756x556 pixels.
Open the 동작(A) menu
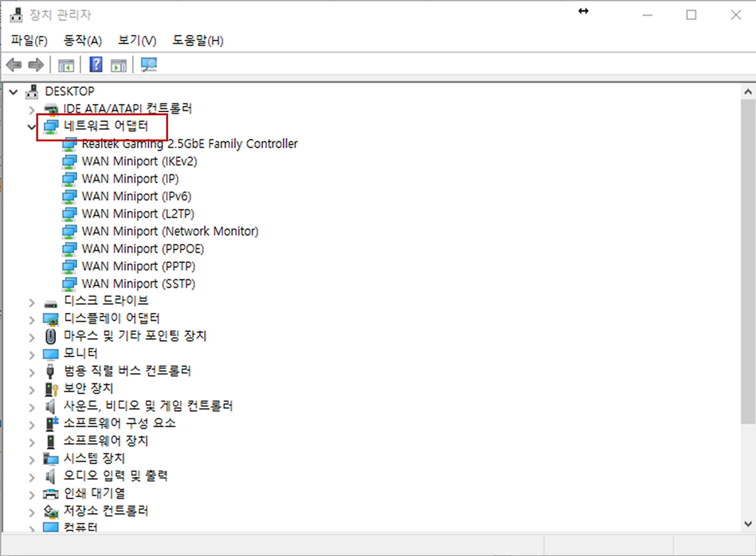pos(83,41)
